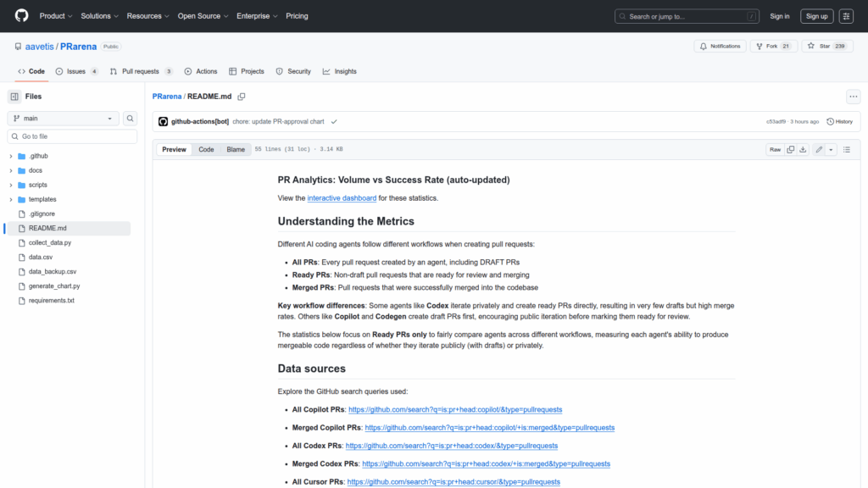Open data_backup.csv file
868x488 pixels.
tap(53, 272)
